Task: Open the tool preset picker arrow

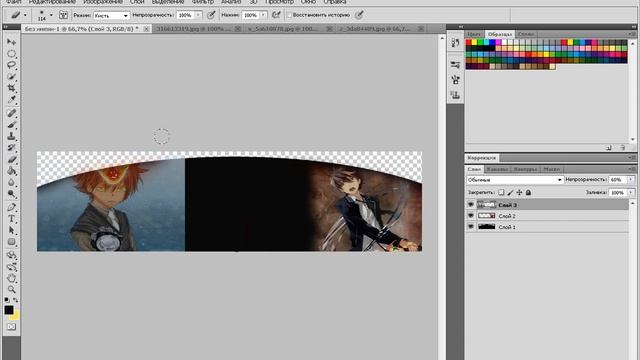Action: pos(25,15)
